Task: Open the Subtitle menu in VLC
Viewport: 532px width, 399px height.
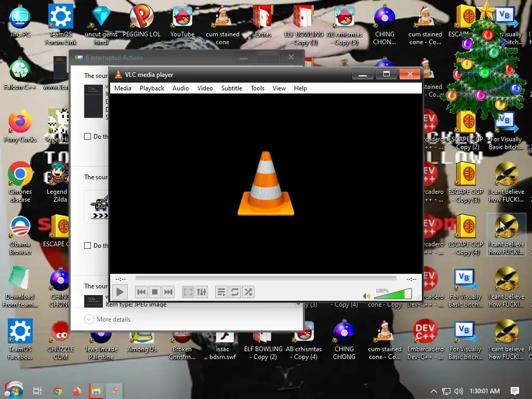Action: pos(232,88)
